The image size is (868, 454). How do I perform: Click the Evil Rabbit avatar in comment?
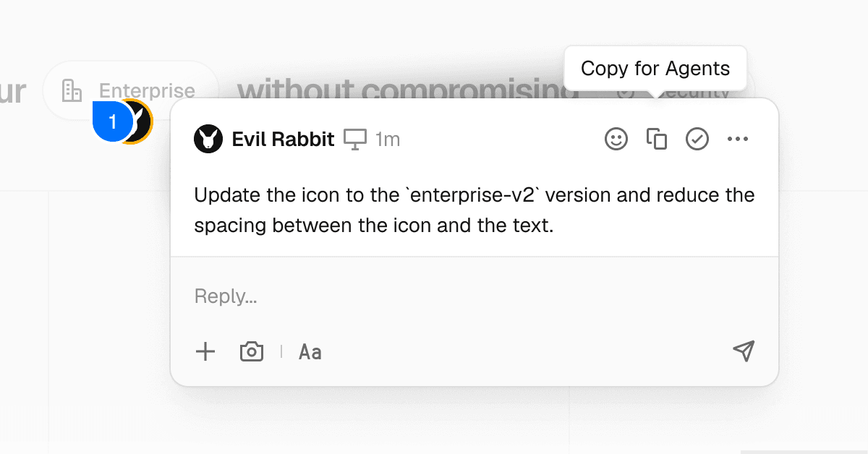pos(208,139)
